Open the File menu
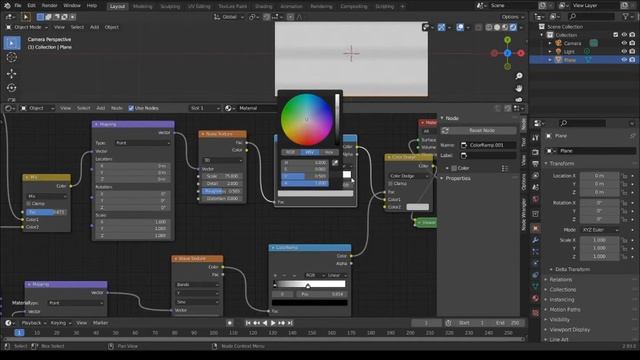This screenshot has height=360, width=640. [x=18, y=6]
